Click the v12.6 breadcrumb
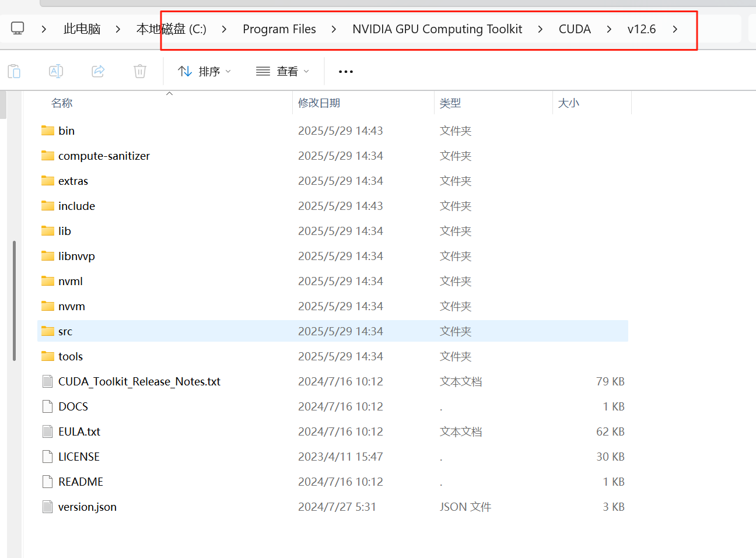The width and height of the screenshot is (756, 558). pos(642,29)
